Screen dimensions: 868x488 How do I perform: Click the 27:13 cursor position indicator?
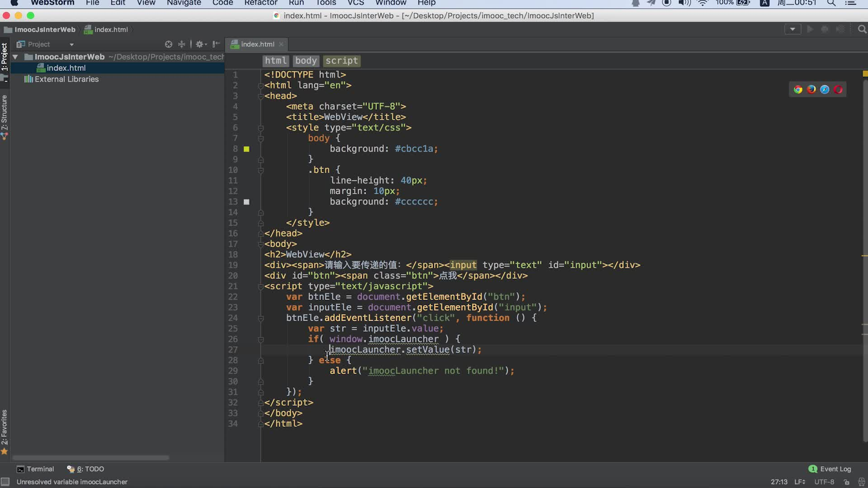tap(779, 482)
